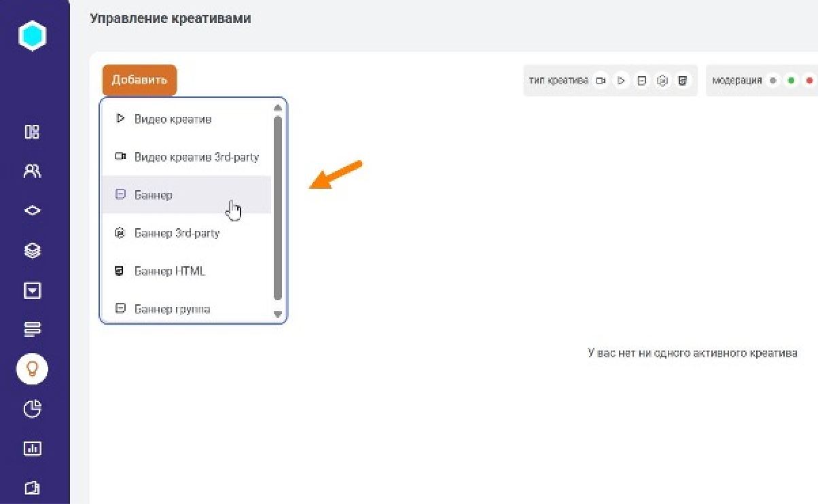Click the horizontal bars icon in sidebar
818x504 pixels.
pos(32,329)
